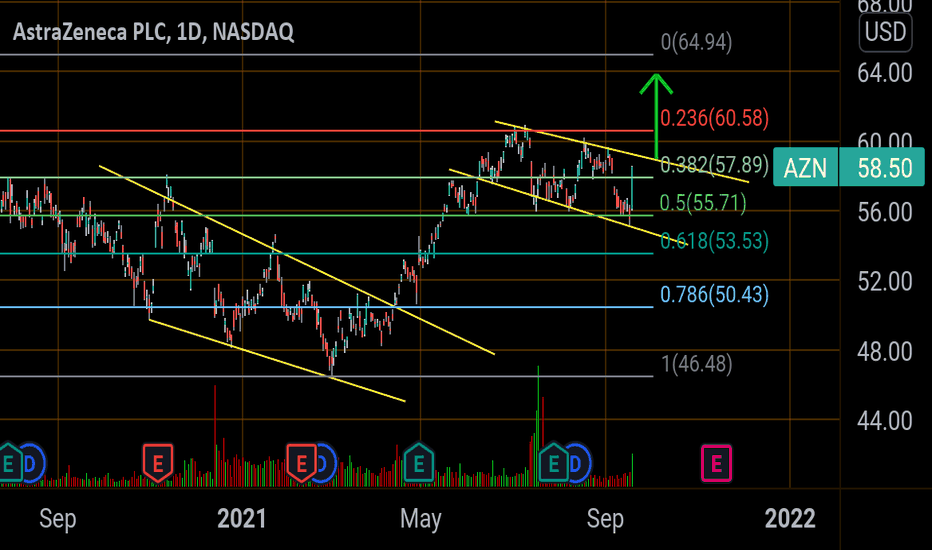Select the 1(46.48) Fibonacci label
Image resolution: width=932 pixels, height=550 pixels.
point(697,363)
